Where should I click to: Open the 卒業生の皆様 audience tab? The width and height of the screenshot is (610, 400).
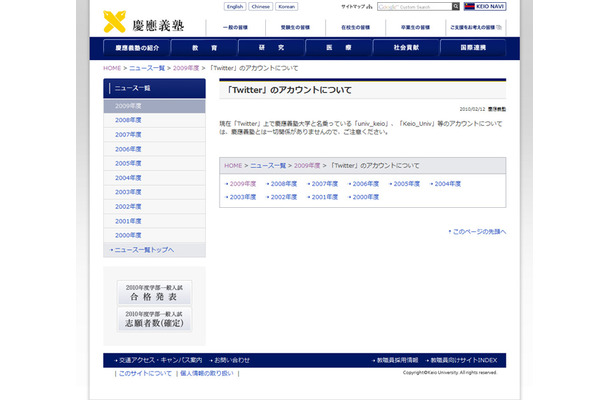[415, 27]
